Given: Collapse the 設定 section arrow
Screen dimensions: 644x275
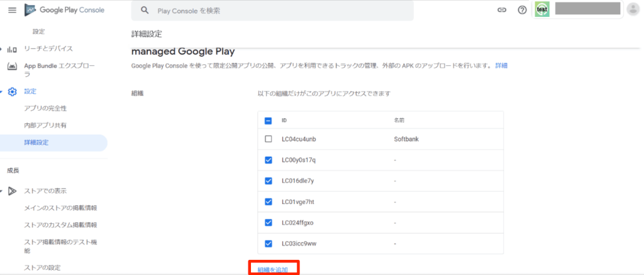Looking at the screenshot, I should click(2, 92).
